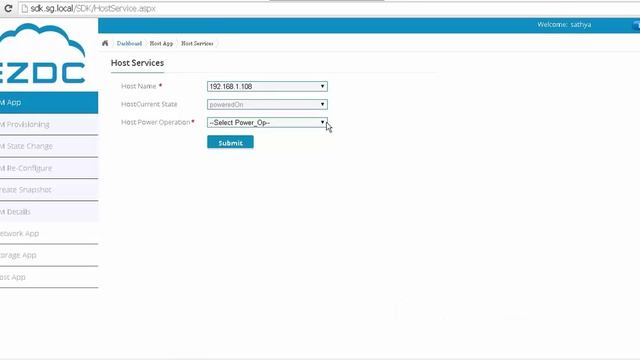Open Storage App in the sidebar
Viewport: 640px width, 360px height.
(x=49, y=256)
